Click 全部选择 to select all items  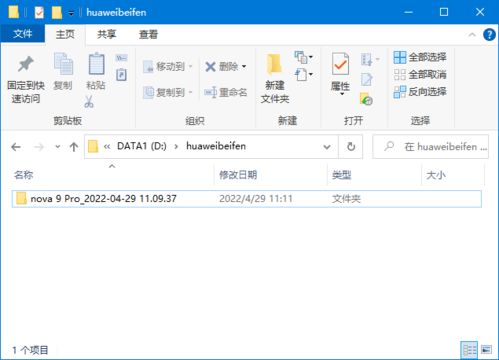pyautogui.click(x=420, y=57)
